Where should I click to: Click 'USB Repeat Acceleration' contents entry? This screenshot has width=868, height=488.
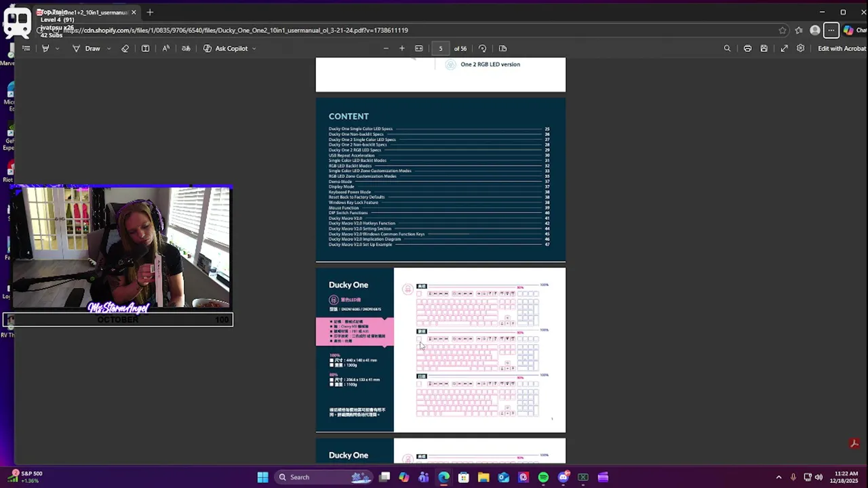351,155
